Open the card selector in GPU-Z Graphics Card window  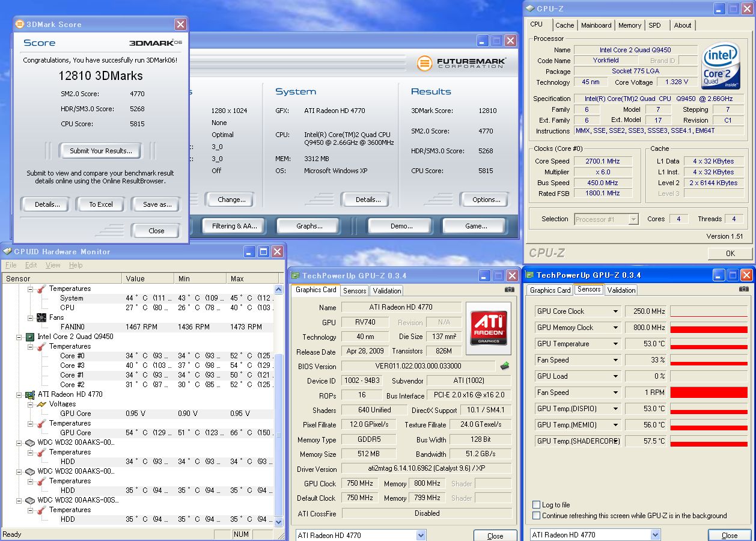point(421,535)
